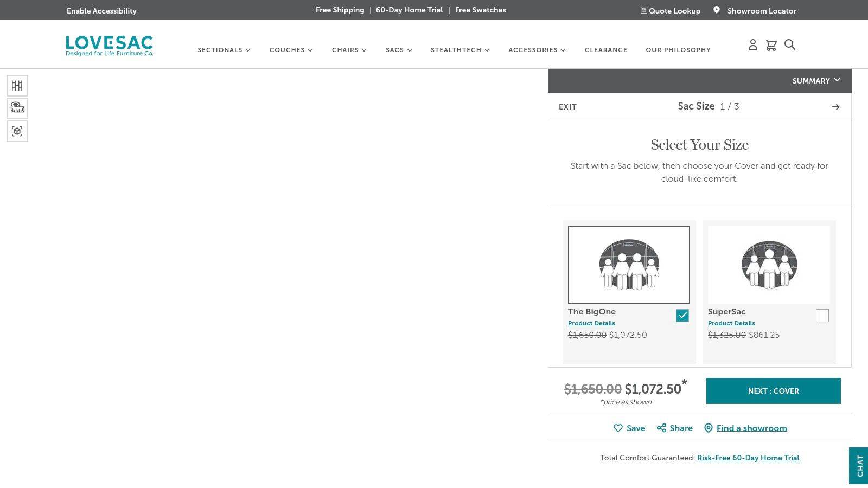This screenshot has height=488, width=868.
Task: Click the Save heart icon
Action: pos(618,428)
